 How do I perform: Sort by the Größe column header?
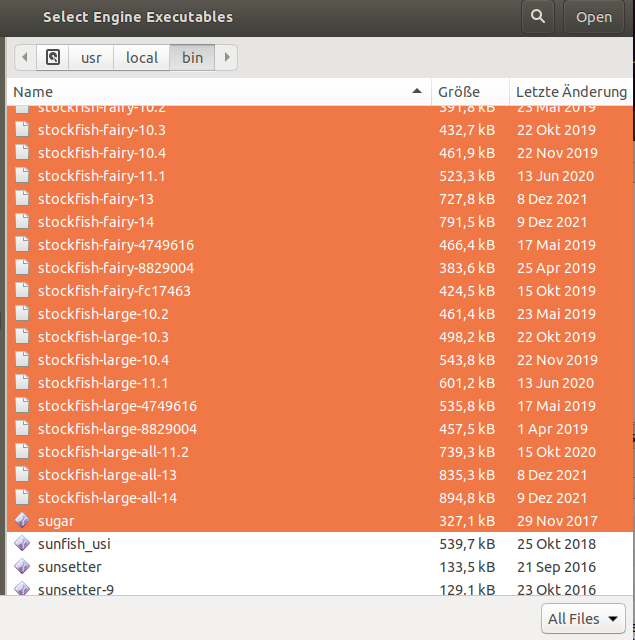[470, 92]
